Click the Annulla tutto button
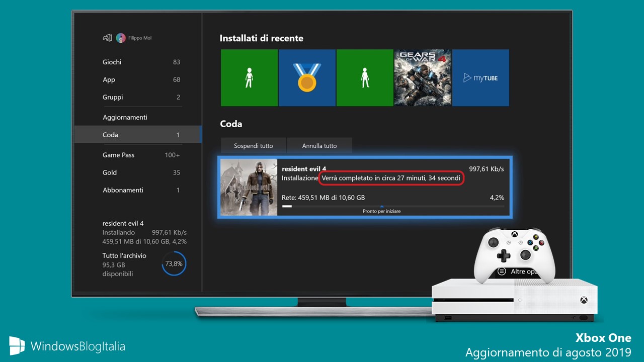 [x=319, y=145]
